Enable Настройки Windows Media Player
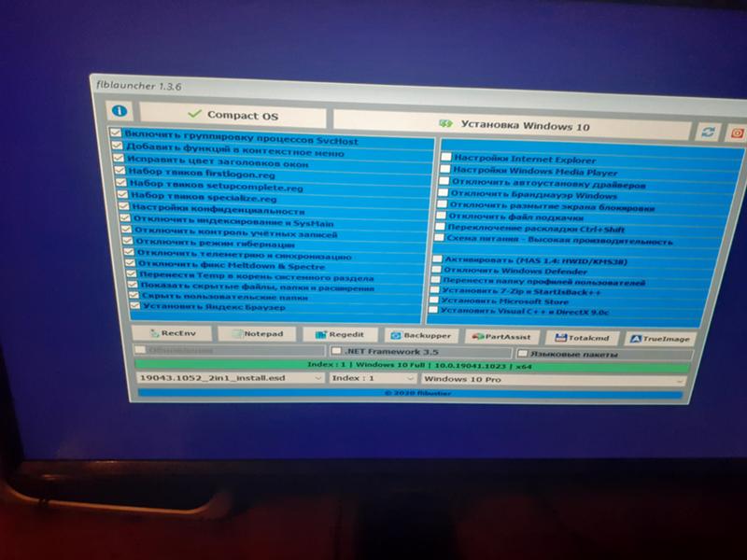Viewport: 747px width, 560px height. (445, 169)
